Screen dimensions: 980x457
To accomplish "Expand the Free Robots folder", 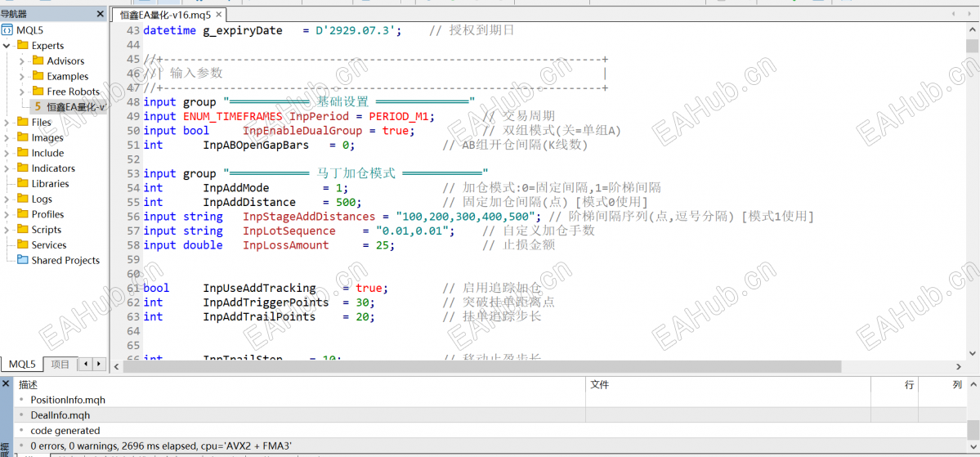I will (x=22, y=92).
